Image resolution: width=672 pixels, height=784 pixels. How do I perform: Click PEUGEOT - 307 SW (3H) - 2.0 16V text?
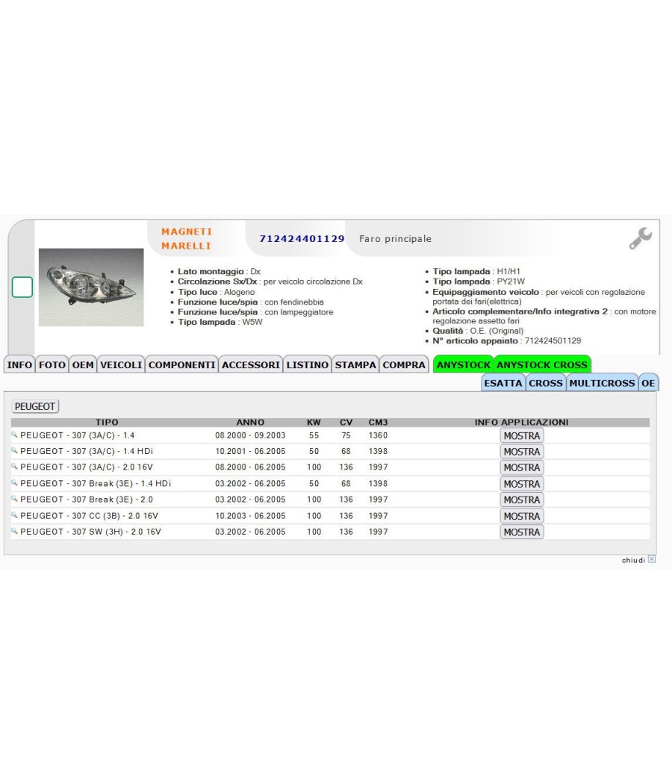coord(90,532)
